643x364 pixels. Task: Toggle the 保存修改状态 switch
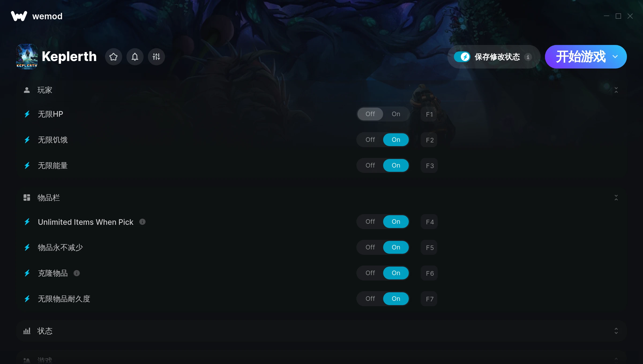click(x=462, y=57)
